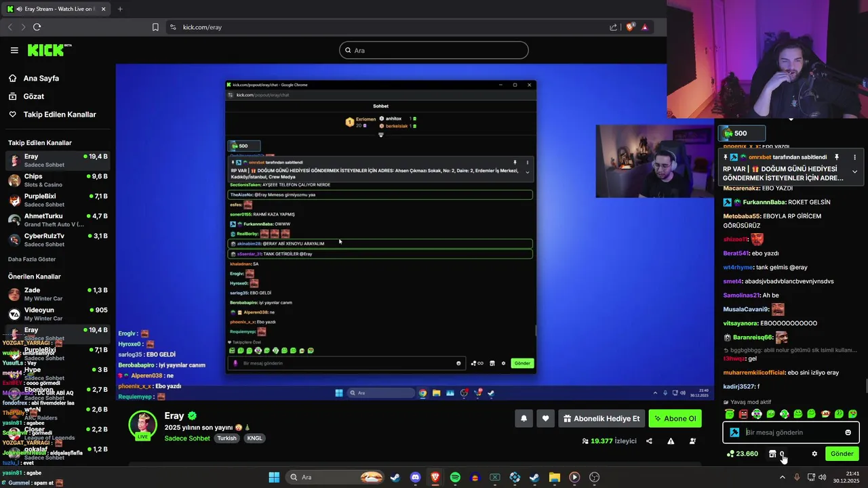This screenshot has height=488, width=868.
Task: Click the 500 gift badge in chat
Action: [742, 134]
